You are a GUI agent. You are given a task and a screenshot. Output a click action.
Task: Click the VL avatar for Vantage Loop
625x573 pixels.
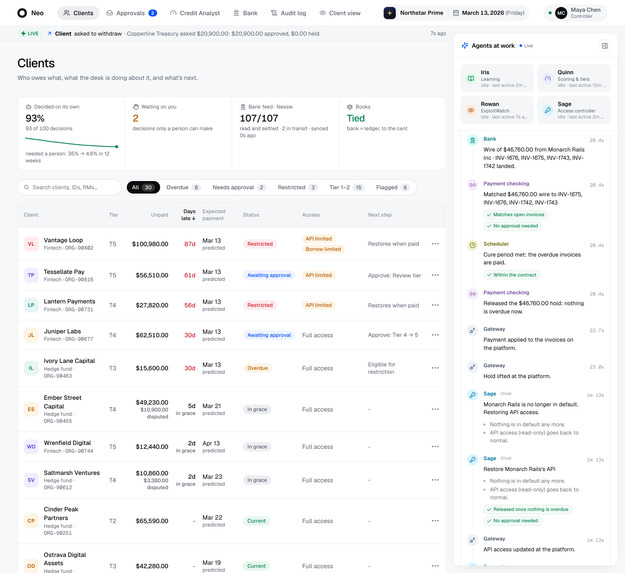click(x=31, y=244)
